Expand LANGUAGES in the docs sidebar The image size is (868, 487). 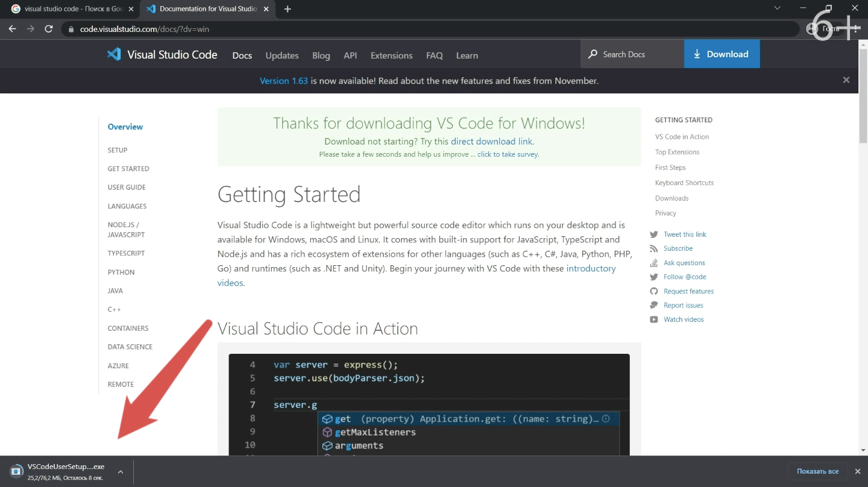tap(127, 206)
